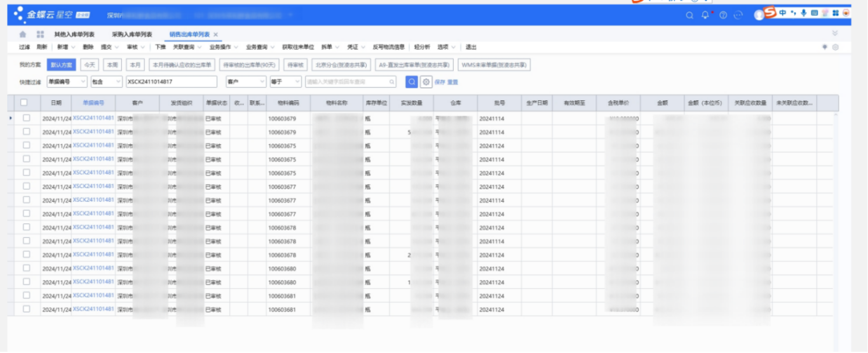Toggle Sogou punctuation mode icon
868x353 pixels.
(794, 13)
